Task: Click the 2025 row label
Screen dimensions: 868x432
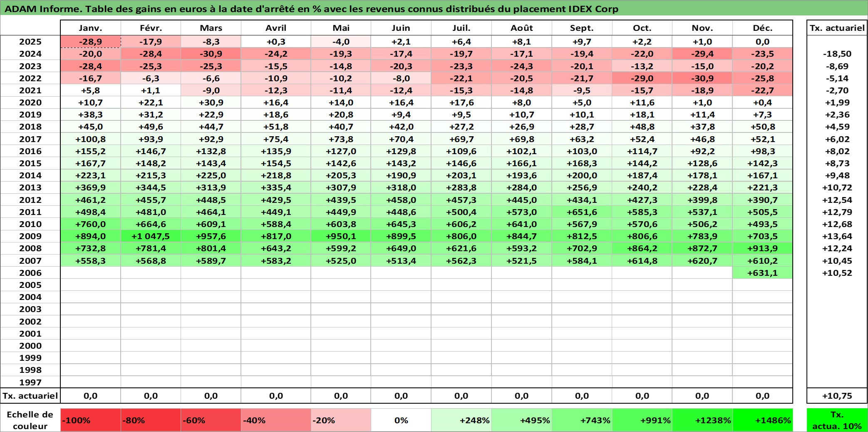Action: (30, 42)
